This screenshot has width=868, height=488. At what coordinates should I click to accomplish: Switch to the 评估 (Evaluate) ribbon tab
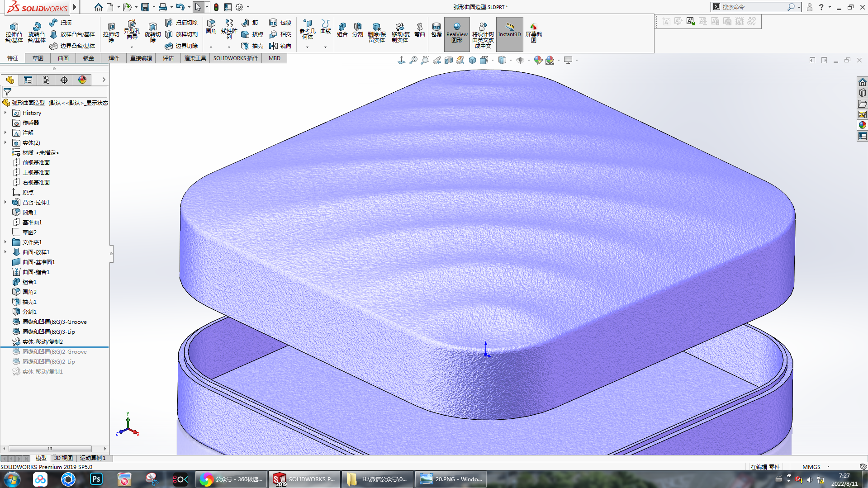coord(168,58)
